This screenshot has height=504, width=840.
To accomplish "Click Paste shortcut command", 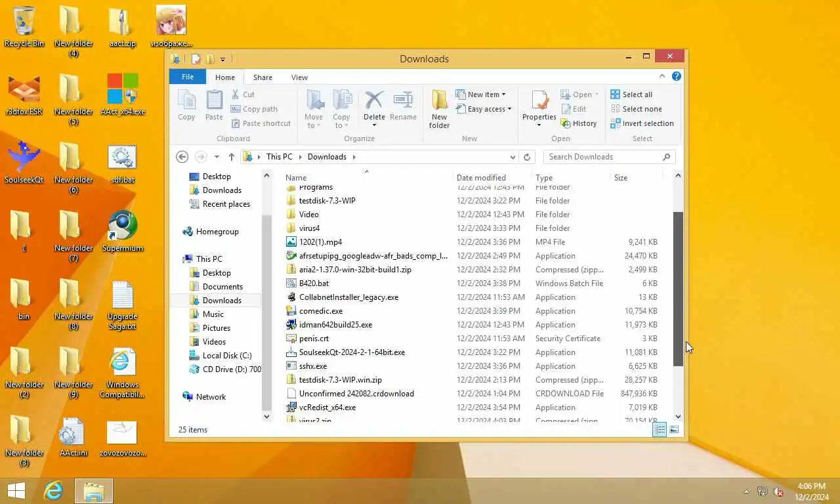I will [261, 123].
